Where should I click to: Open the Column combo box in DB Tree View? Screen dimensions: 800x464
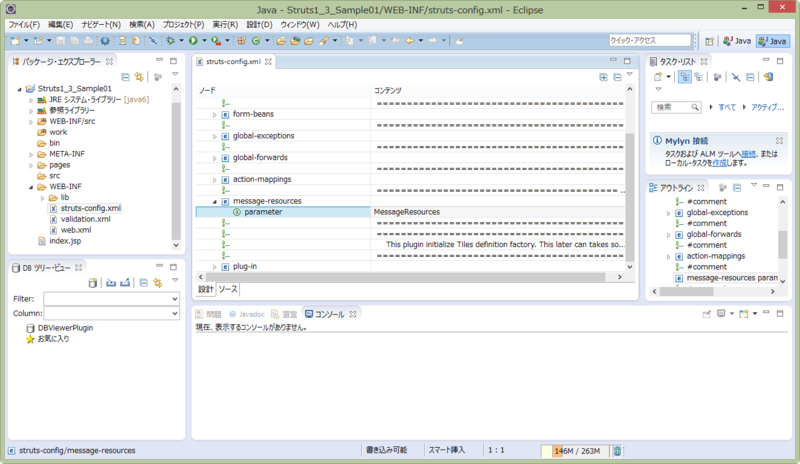[x=111, y=313]
